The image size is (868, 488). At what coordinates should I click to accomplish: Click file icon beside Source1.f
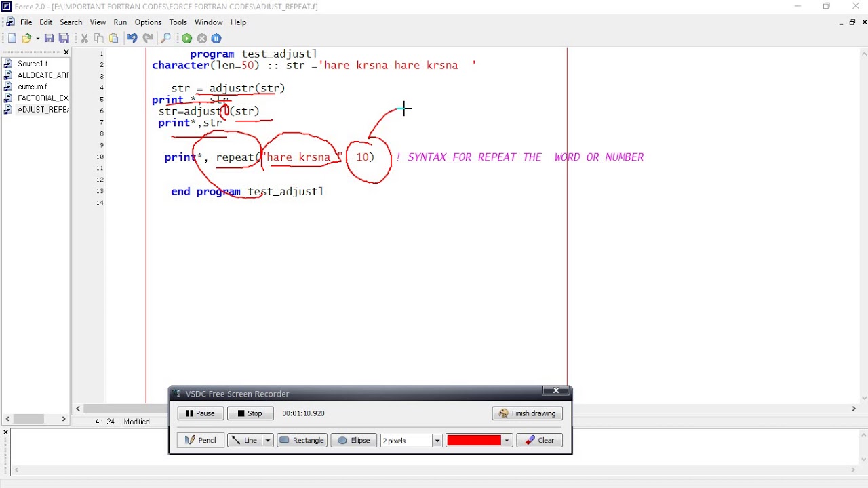(8, 64)
